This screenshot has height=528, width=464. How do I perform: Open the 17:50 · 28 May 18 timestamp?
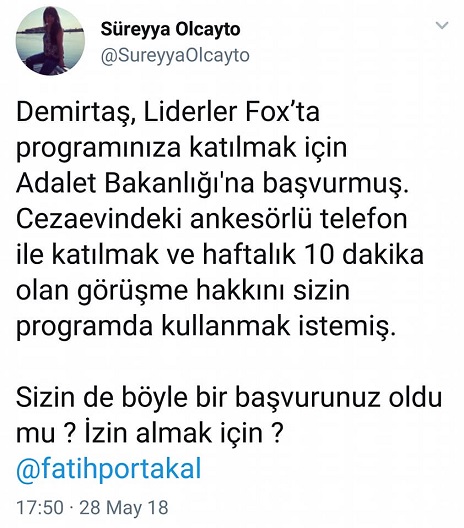tap(92, 507)
